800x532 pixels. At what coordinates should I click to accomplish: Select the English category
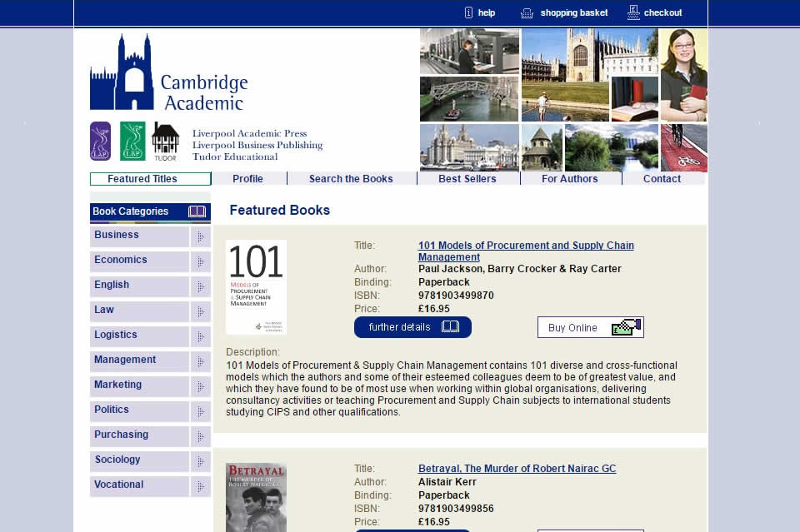point(139,286)
